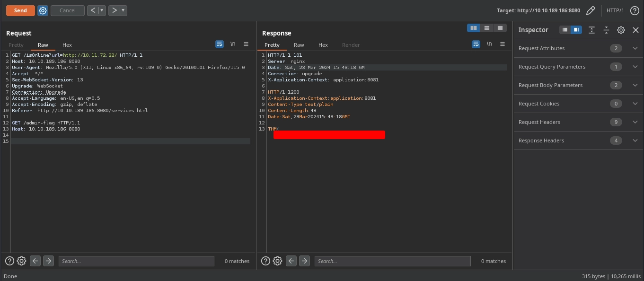The image size is (644, 281).
Task: Toggle non-printable character display in the response
Action: (489, 44)
